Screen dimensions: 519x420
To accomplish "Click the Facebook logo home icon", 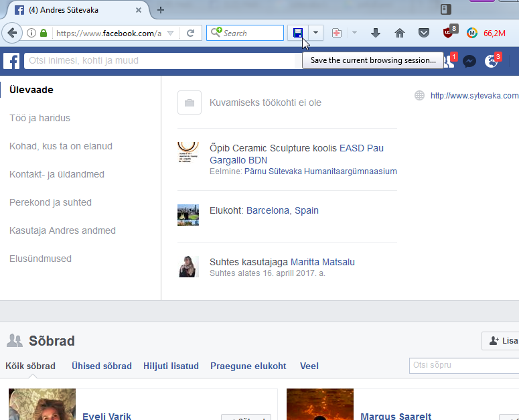I will [11, 61].
